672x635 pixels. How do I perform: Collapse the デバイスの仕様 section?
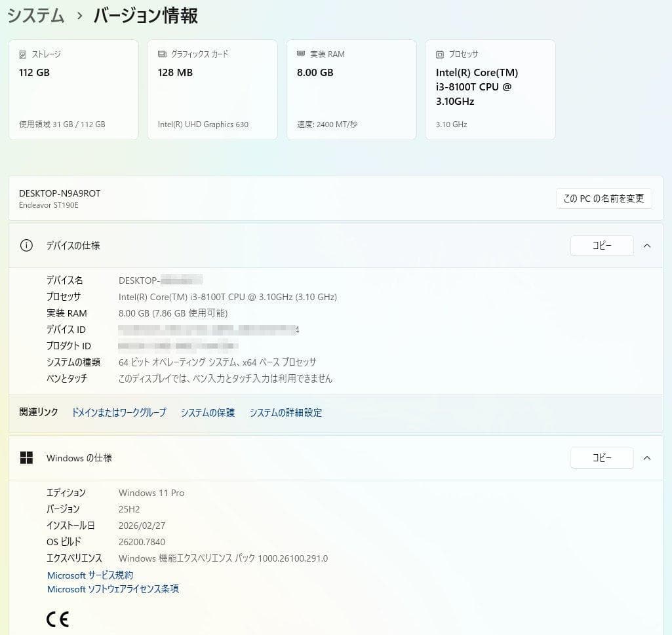tap(647, 246)
